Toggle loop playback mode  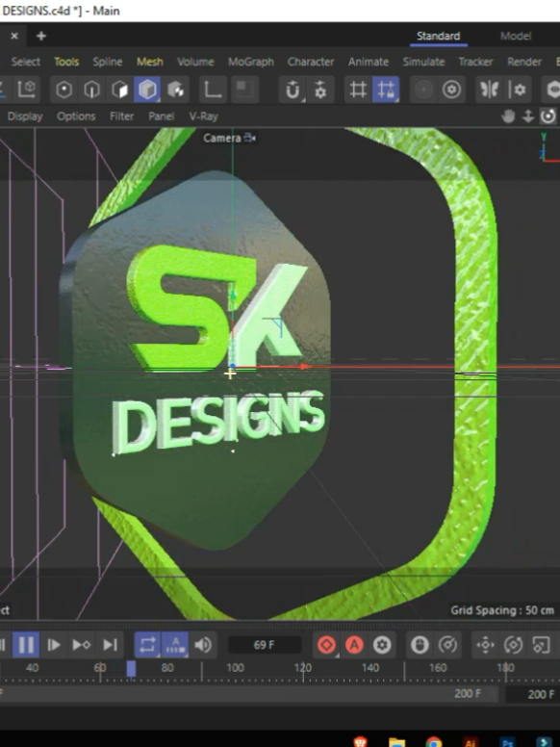tap(147, 645)
